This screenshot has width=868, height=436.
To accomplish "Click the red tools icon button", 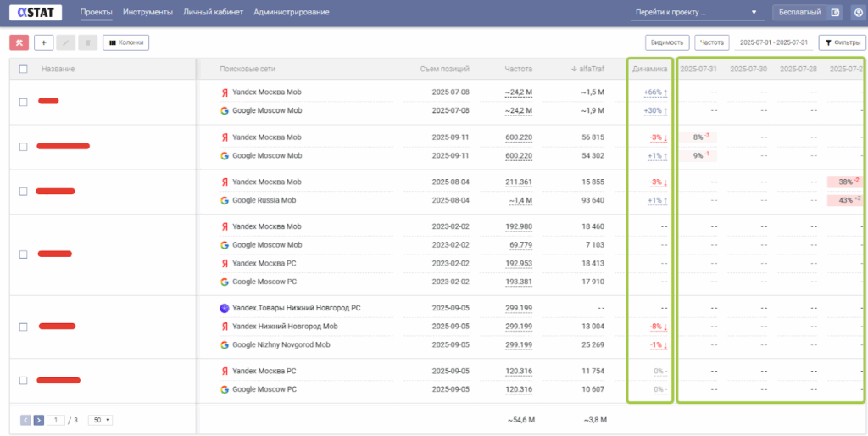I will pyautogui.click(x=19, y=42).
